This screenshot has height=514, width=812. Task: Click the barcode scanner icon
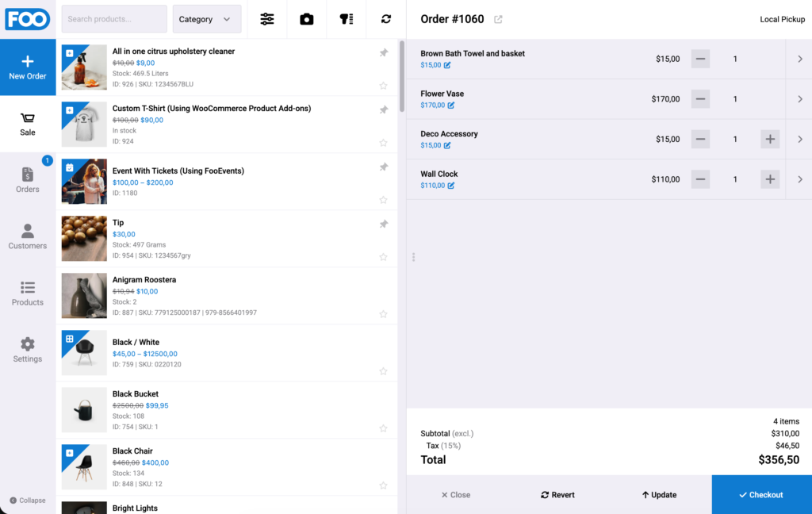click(x=347, y=19)
